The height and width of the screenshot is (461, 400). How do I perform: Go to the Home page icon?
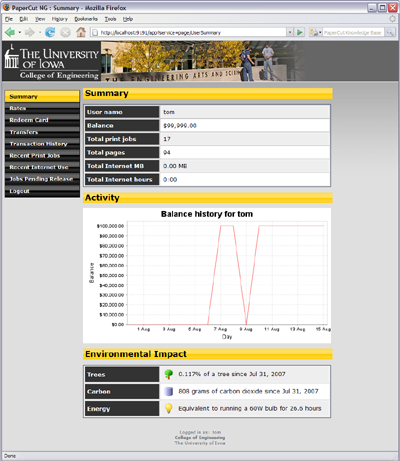(81, 32)
